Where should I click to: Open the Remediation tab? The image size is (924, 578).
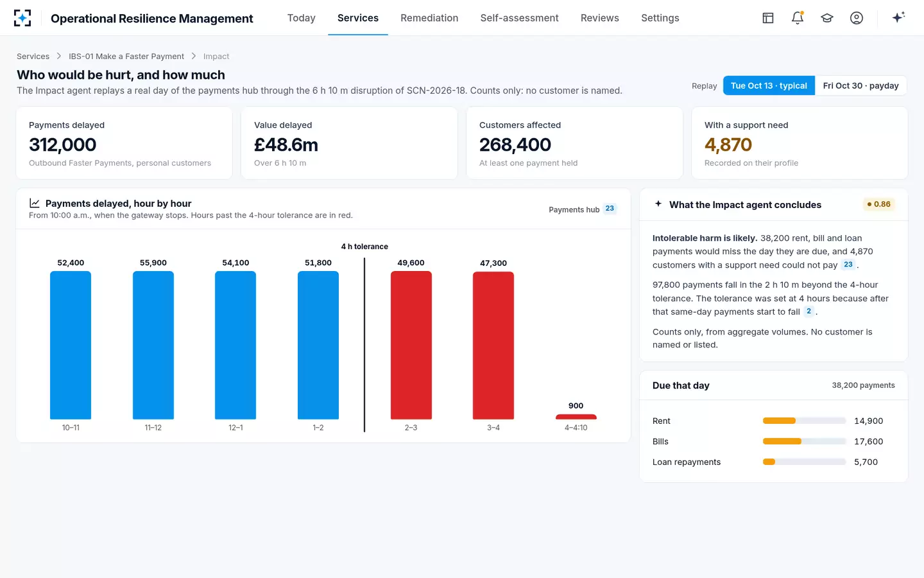coord(429,18)
